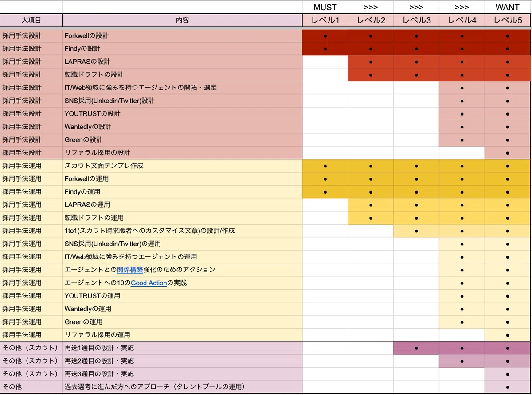Click レベル1 dot in Findyの運用 row
This screenshot has width=532, height=395.
click(x=325, y=192)
